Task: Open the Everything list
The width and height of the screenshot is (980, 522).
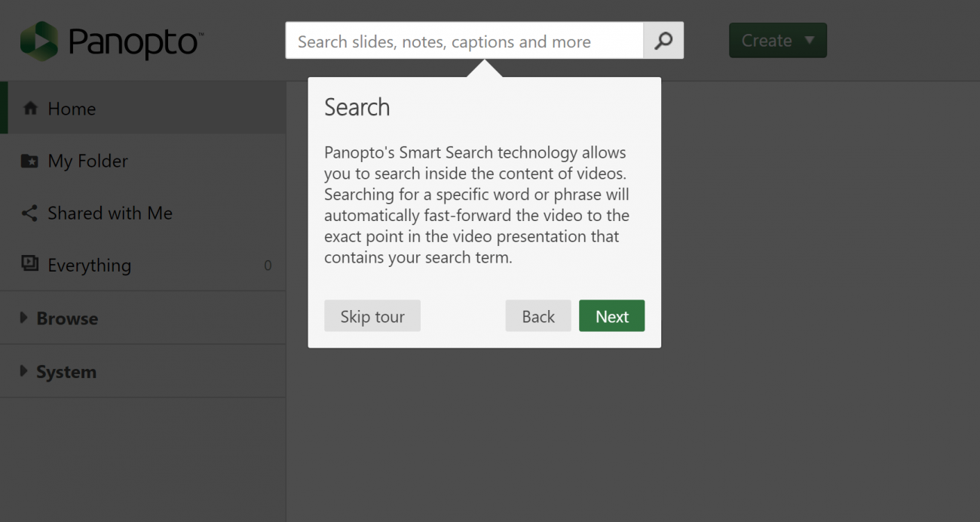Action: (x=89, y=266)
